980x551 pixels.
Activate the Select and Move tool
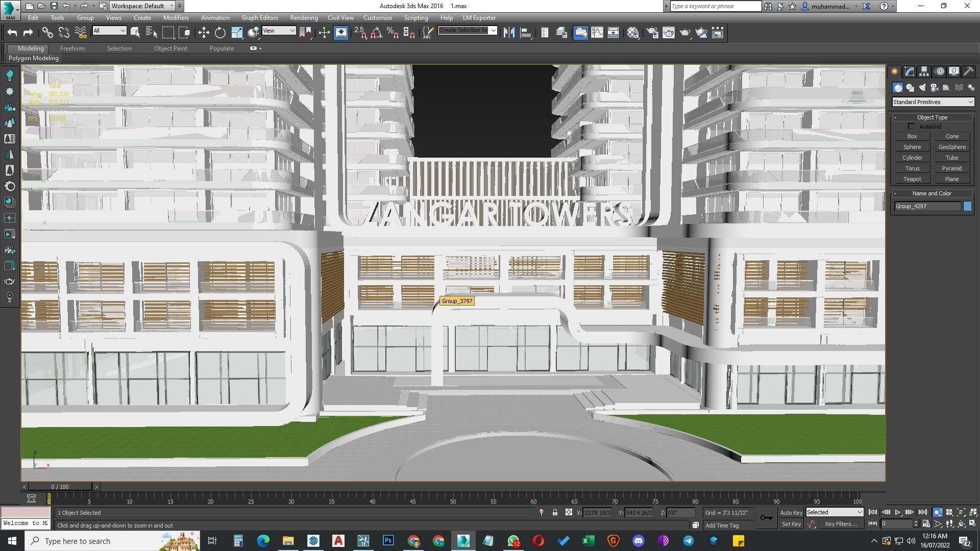(204, 33)
